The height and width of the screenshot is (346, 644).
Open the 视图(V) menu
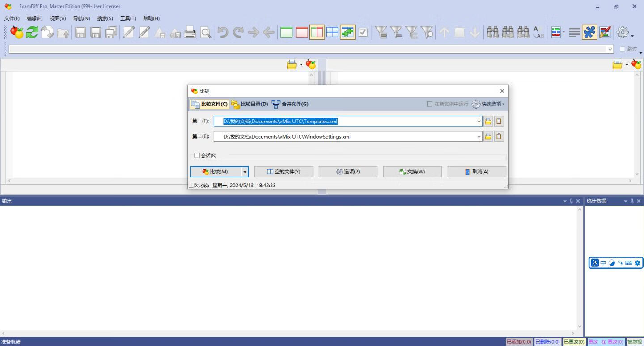(x=58, y=18)
